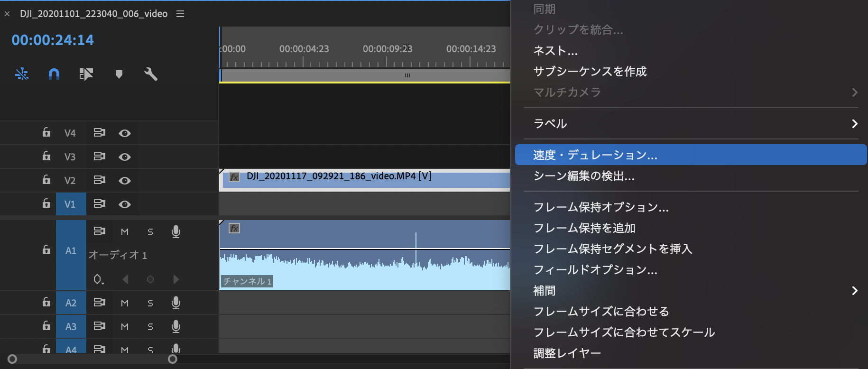Solo audio track A2
Viewport: 868px width, 369px height.
click(x=150, y=303)
